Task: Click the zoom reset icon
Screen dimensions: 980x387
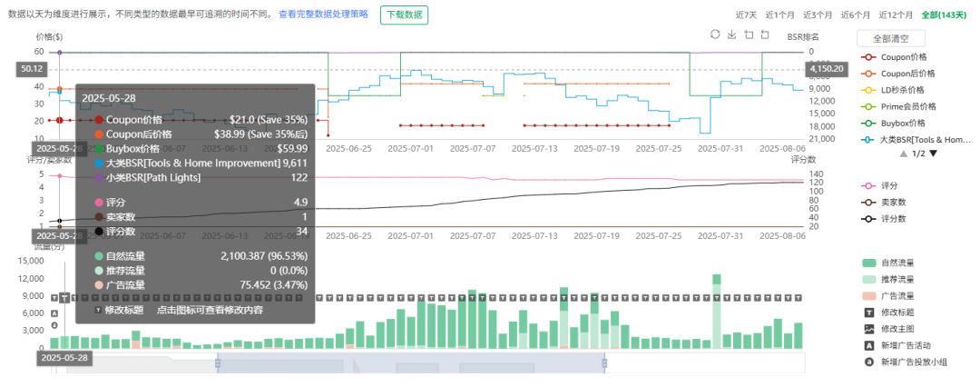Action: tap(765, 35)
